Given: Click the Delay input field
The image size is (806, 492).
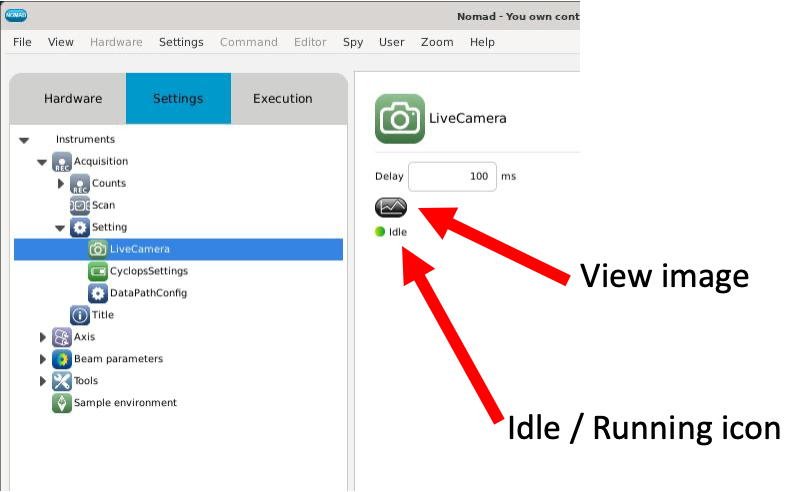Looking at the screenshot, I should (x=452, y=176).
